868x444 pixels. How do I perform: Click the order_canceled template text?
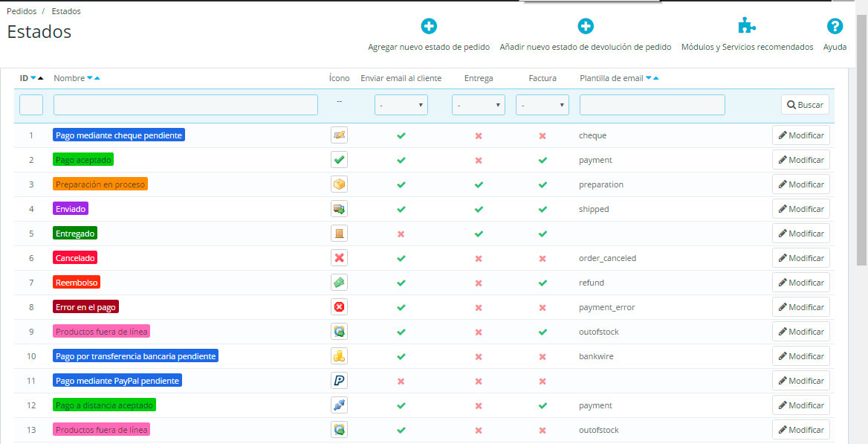pos(607,258)
